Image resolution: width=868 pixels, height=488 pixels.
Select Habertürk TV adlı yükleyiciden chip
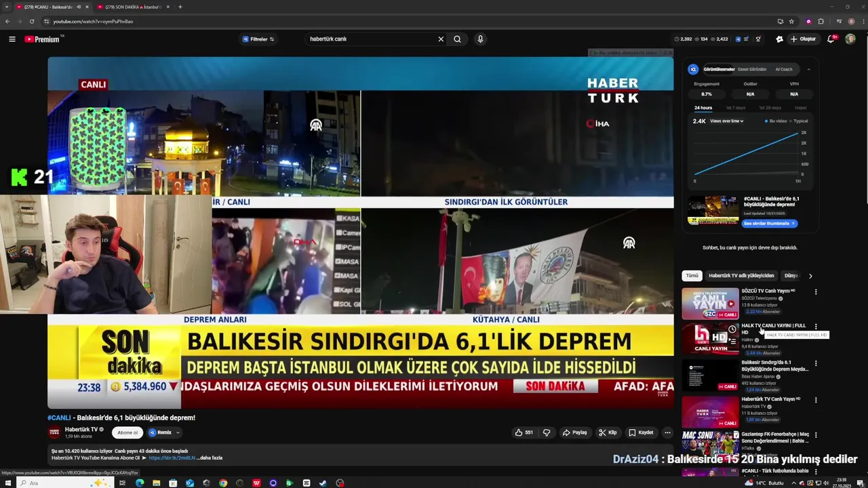coord(741,276)
